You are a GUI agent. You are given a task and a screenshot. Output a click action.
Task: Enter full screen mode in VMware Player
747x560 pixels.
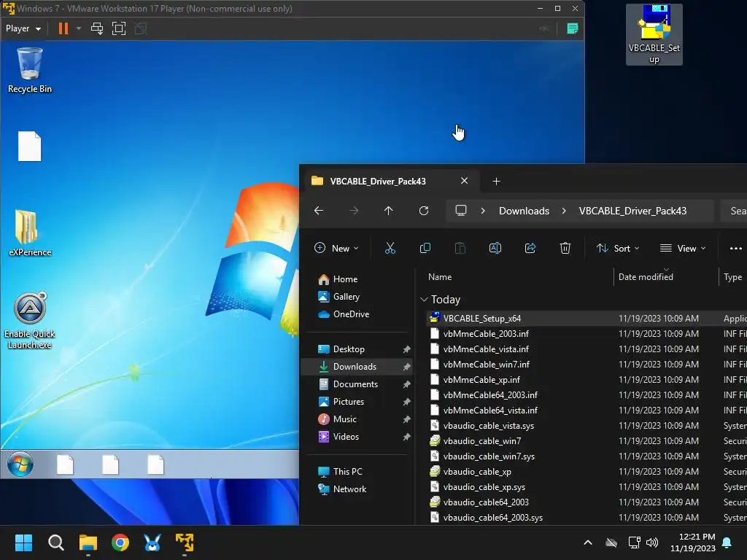click(119, 28)
